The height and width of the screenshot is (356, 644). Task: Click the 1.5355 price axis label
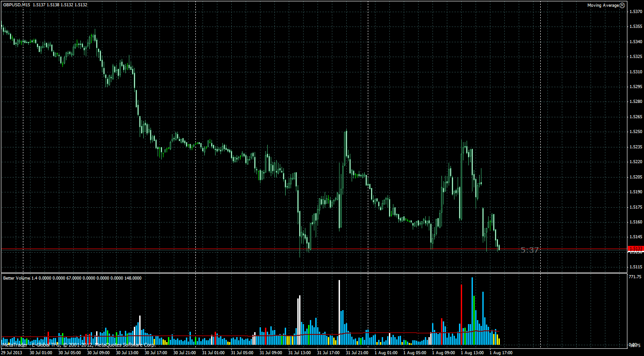tap(635, 27)
